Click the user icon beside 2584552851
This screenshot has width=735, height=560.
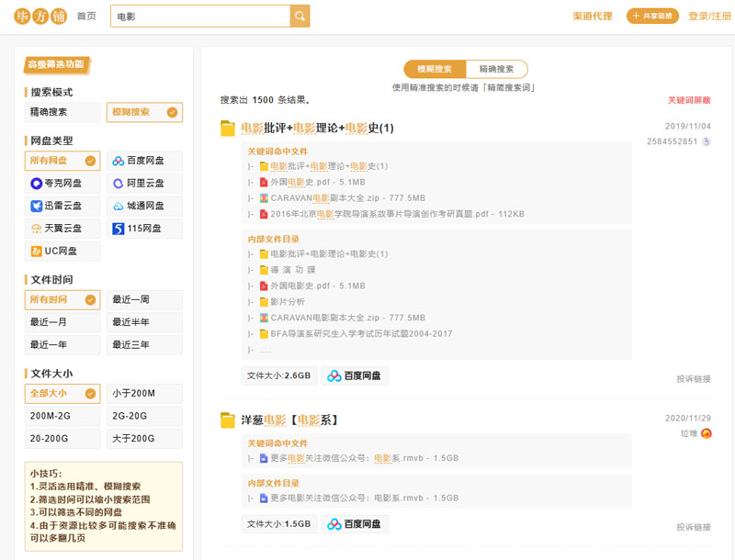pos(707,141)
